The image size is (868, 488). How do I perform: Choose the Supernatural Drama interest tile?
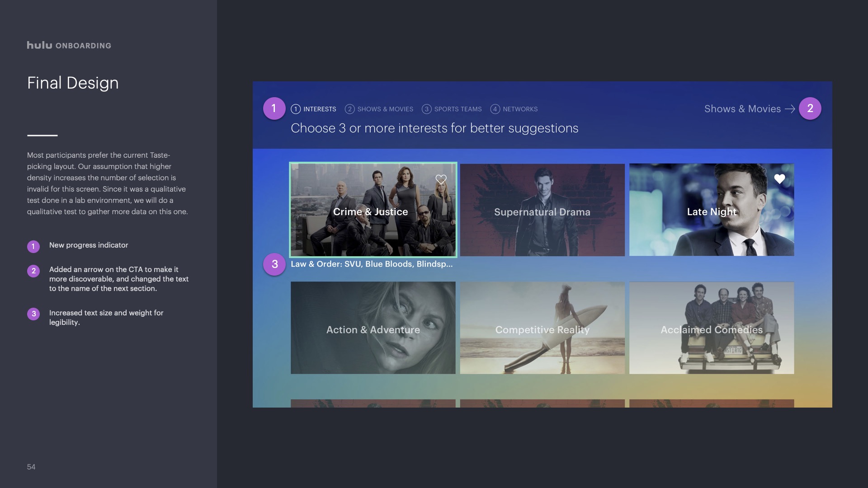pyautogui.click(x=542, y=210)
